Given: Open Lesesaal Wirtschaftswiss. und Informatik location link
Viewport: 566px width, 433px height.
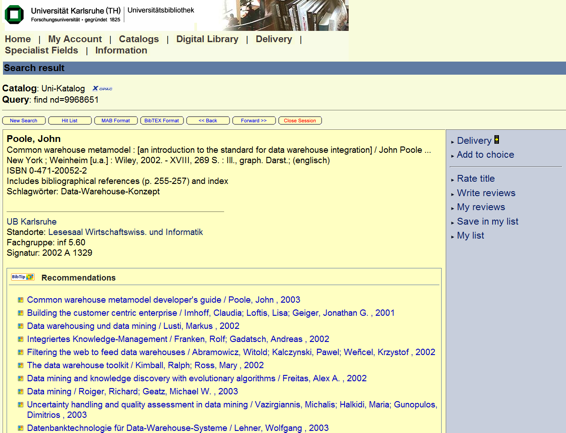Looking at the screenshot, I should coord(126,232).
